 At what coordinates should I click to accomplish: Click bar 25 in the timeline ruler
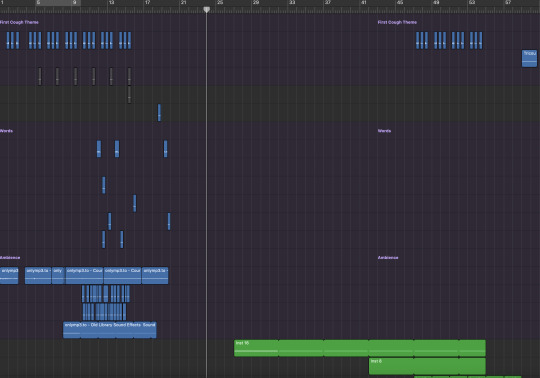(x=220, y=2)
